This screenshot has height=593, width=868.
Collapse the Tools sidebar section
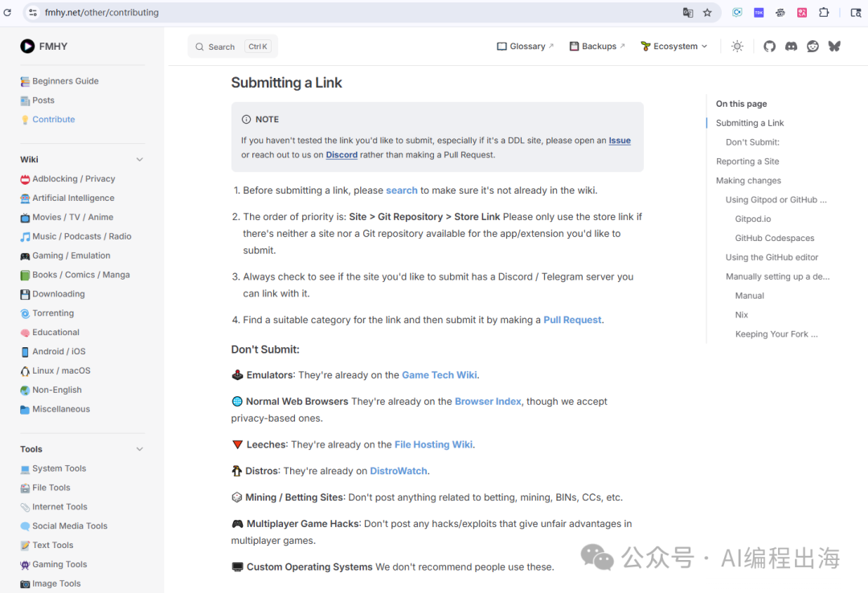click(x=140, y=449)
